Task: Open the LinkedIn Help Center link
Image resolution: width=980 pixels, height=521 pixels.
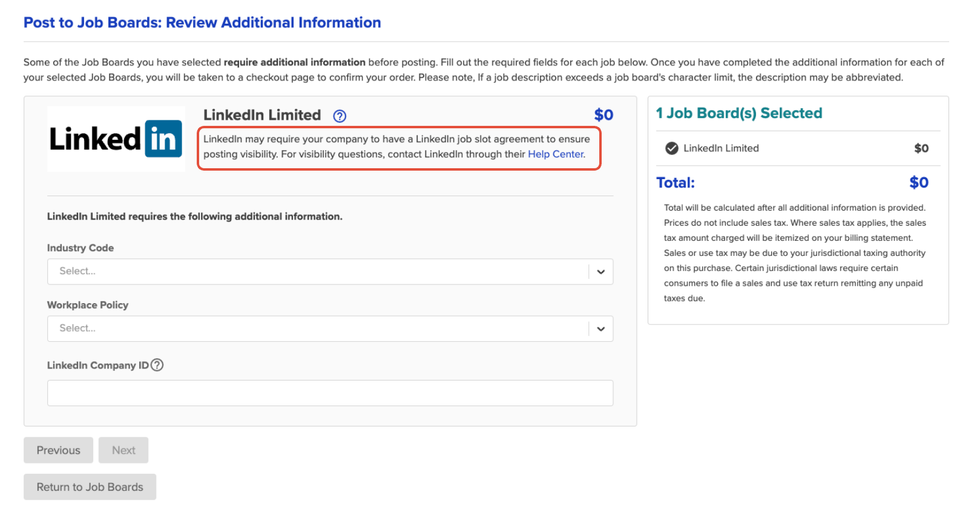Action: [x=556, y=154]
